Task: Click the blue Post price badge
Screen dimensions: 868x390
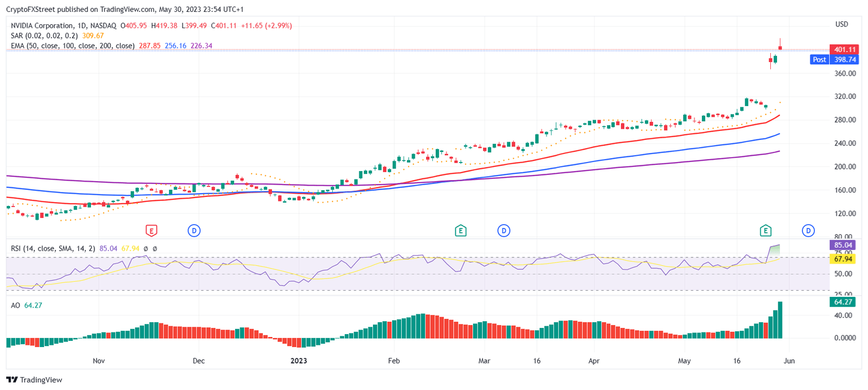Action: (x=819, y=59)
